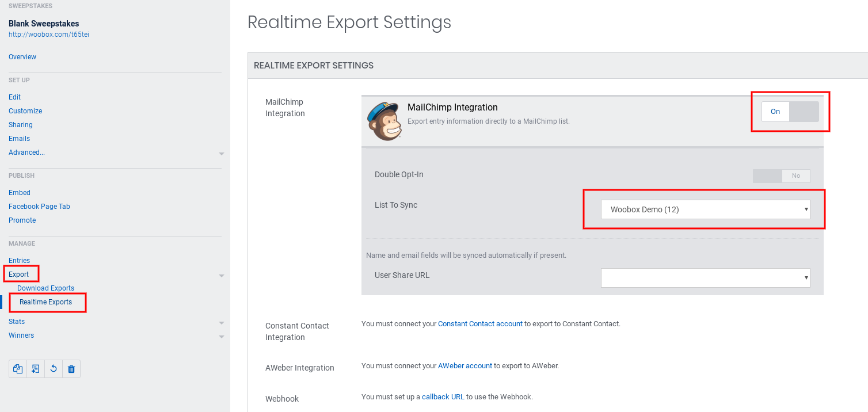Select Realtime Exports in the sidebar
The image size is (868, 412).
(45, 302)
